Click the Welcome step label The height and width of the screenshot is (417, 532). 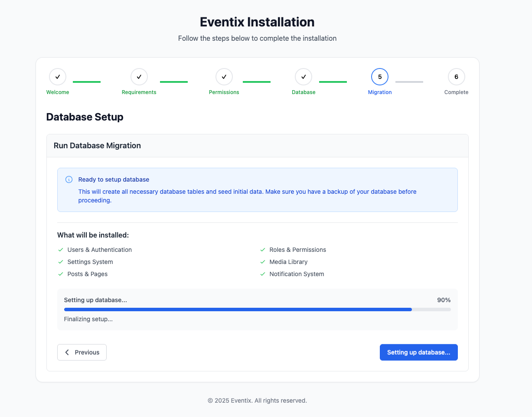tap(58, 92)
